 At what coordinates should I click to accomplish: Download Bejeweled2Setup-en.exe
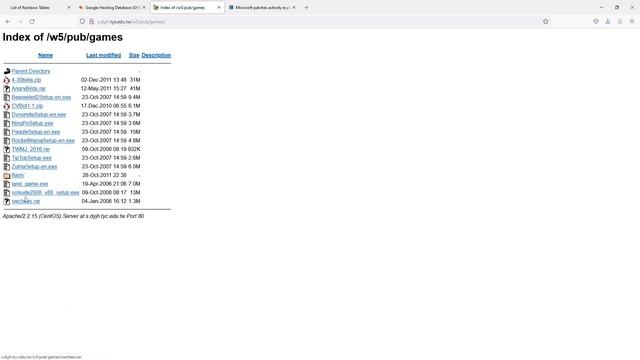[41, 97]
